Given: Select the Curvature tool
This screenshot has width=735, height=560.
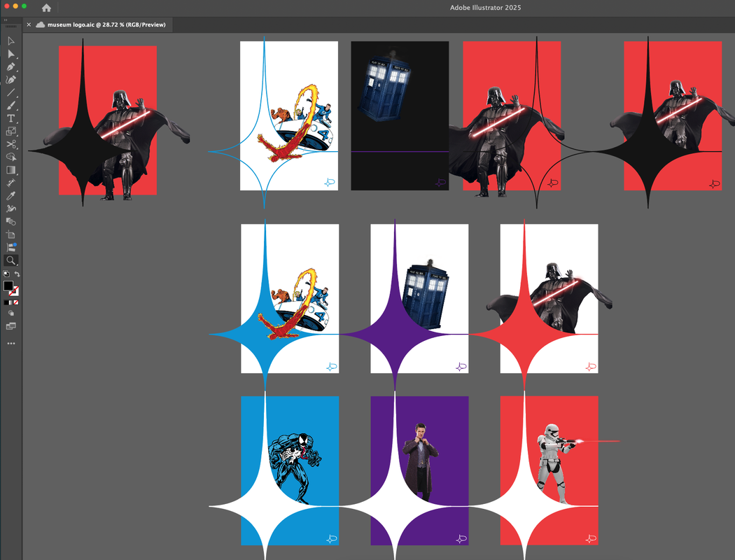Looking at the screenshot, I should pos(10,80).
